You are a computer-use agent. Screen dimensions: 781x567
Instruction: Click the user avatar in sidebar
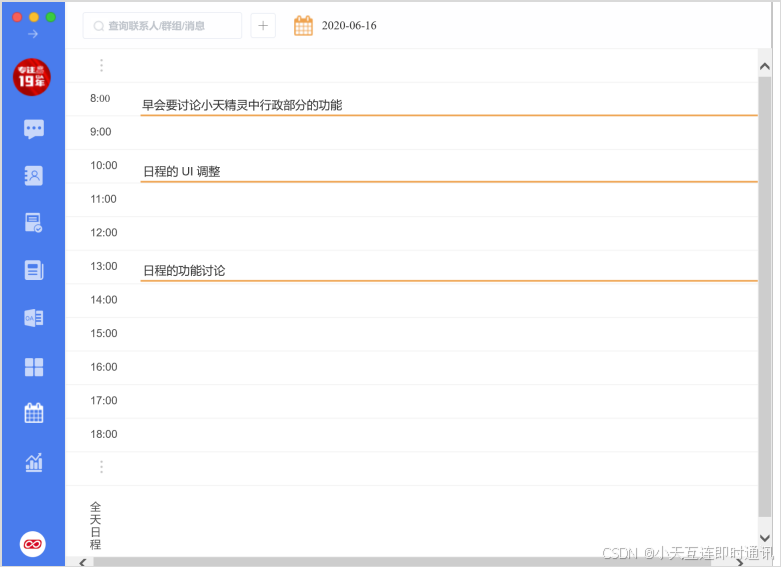tap(32, 77)
